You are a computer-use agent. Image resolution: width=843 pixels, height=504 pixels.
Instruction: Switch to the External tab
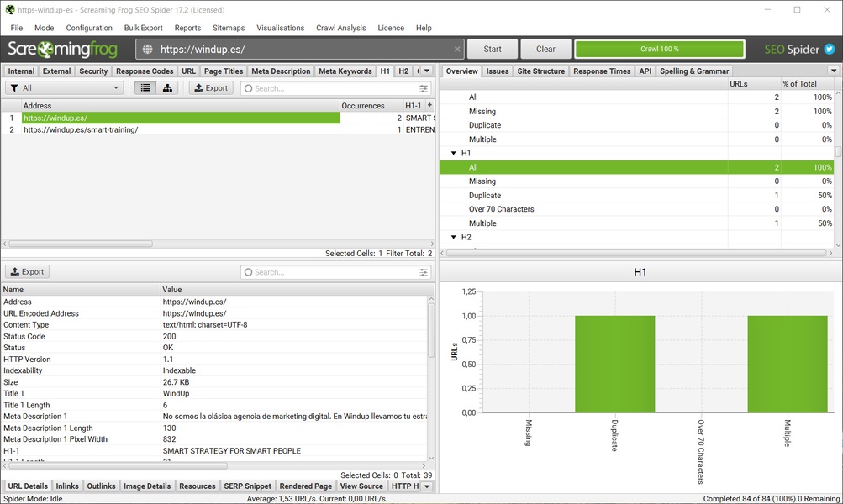[56, 71]
